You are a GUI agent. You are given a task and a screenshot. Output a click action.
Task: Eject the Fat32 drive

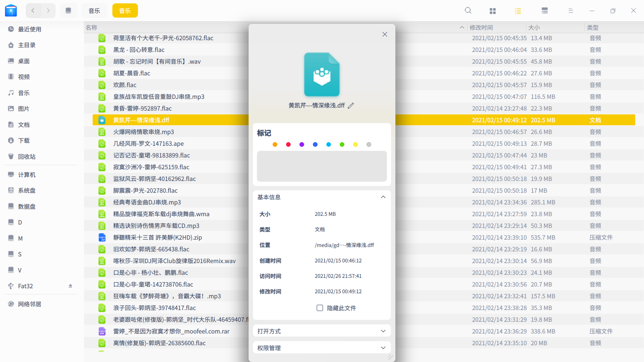[x=70, y=286]
